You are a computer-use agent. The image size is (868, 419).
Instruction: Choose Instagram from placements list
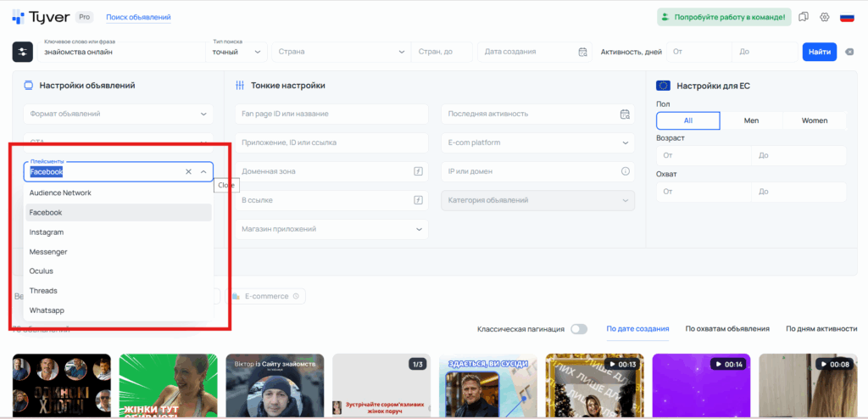tap(47, 232)
